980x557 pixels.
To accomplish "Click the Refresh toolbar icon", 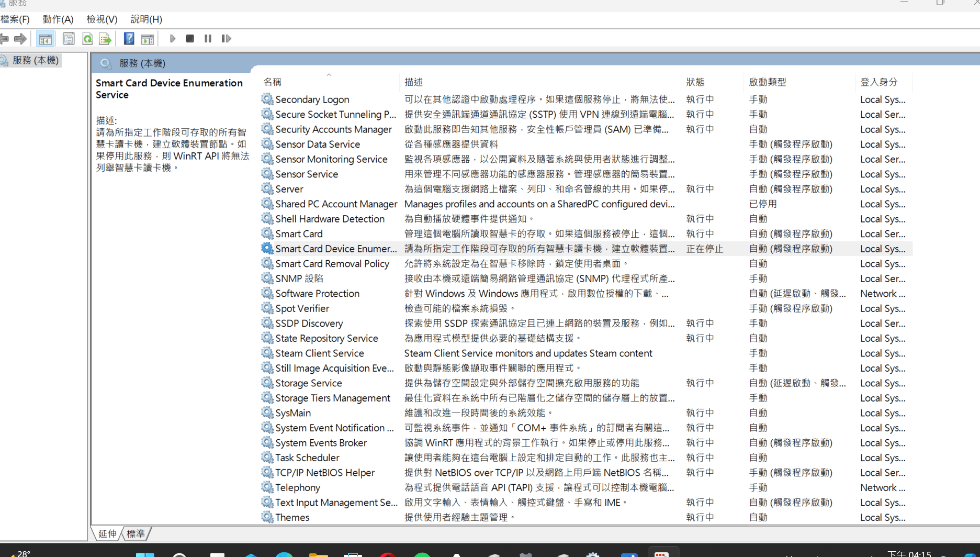I will (87, 39).
